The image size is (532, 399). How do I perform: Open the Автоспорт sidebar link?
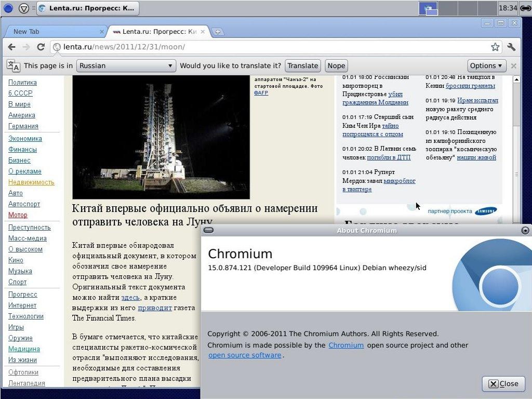(x=24, y=204)
